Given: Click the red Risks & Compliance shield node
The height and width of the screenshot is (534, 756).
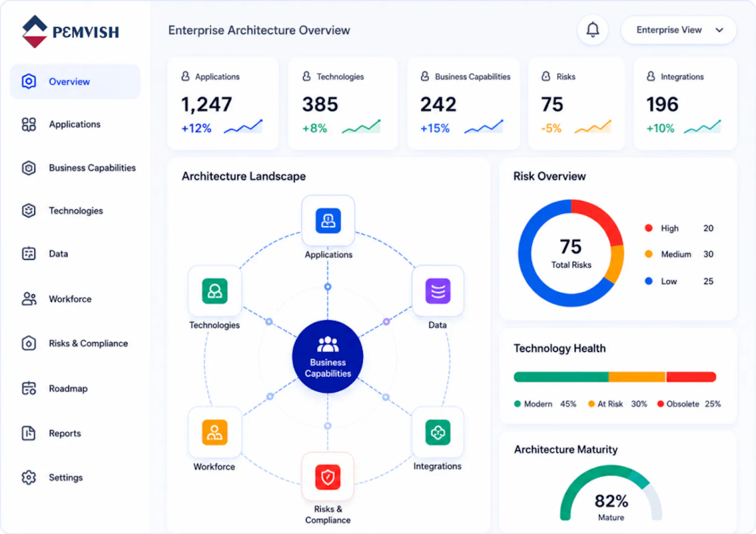Looking at the screenshot, I should (328, 477).
